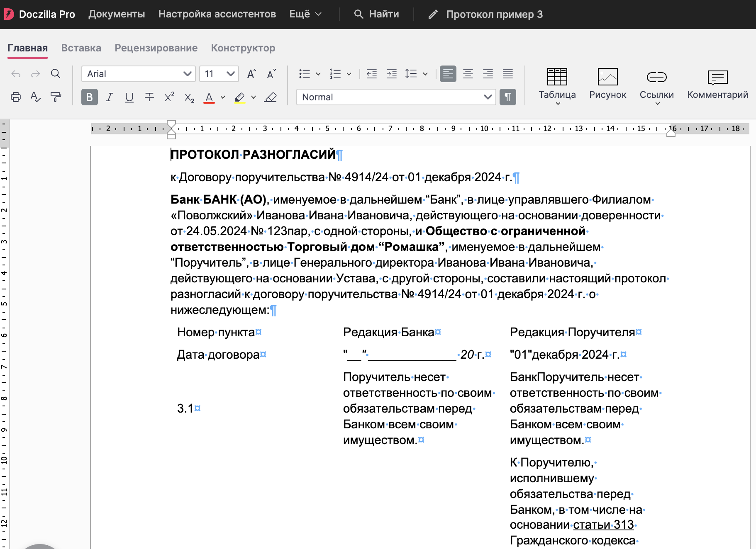Click the increase indent icon

[392, 74]
